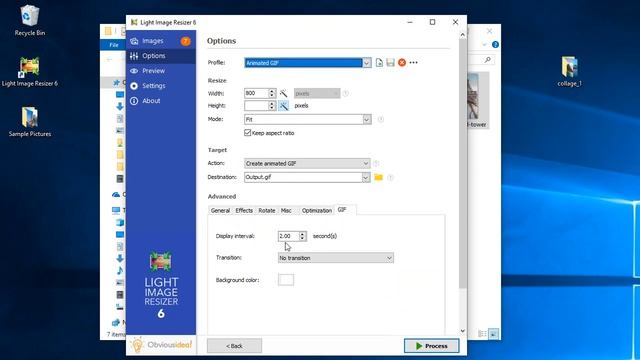
Task: Click the Display interval spinner arrows
Action: pyautogui.click(x=302, y=236)
